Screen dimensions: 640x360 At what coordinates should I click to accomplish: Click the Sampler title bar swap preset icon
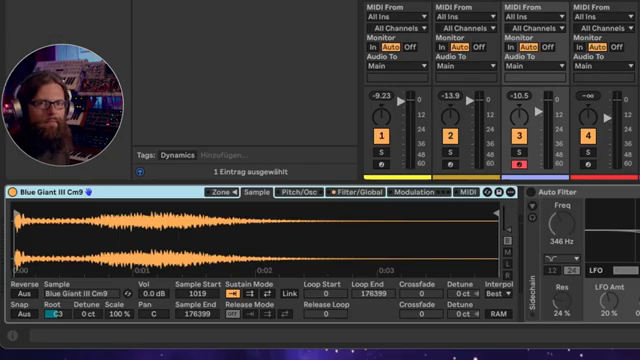pos(487,192)
